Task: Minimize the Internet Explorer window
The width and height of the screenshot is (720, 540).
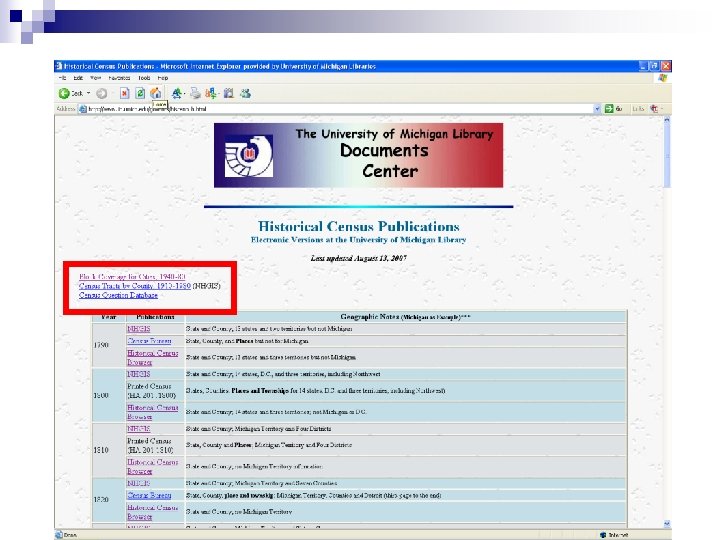Action: (644, 66)
